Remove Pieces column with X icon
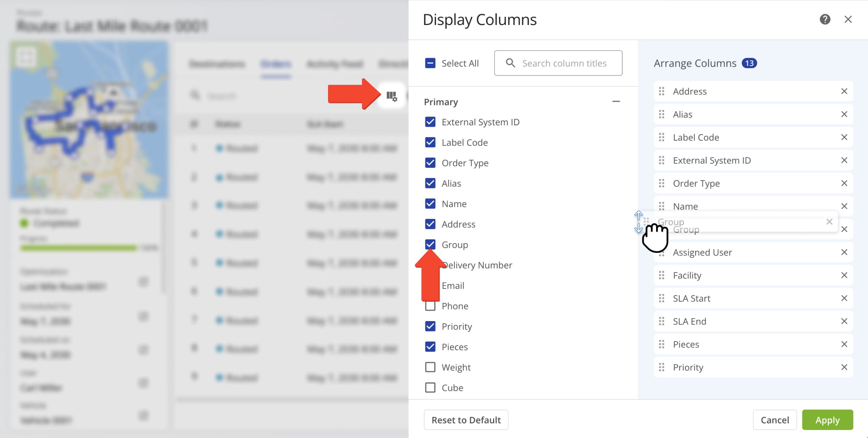This screenshot has height=438, width=868. coord(844,344)
